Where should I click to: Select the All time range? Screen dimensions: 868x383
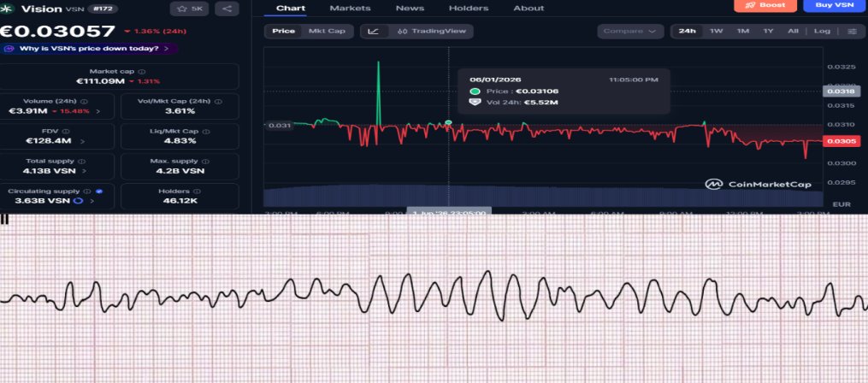(793, 31)
